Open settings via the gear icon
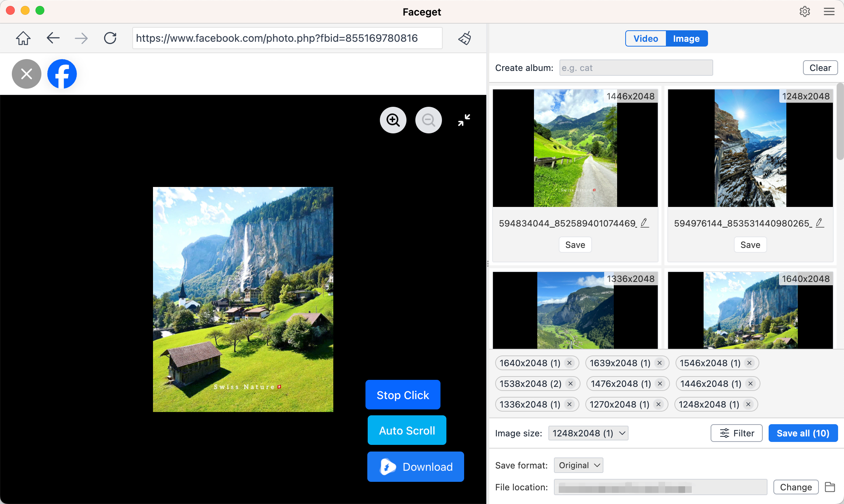Image resolution: width=844 pixels, height=504 pixels. [x=804, y=11]
